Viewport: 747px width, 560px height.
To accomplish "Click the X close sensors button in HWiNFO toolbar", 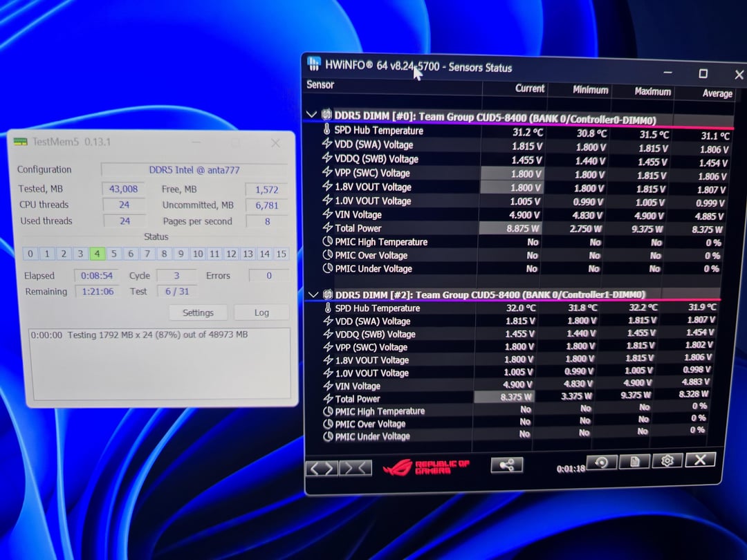I will point(700,460).
